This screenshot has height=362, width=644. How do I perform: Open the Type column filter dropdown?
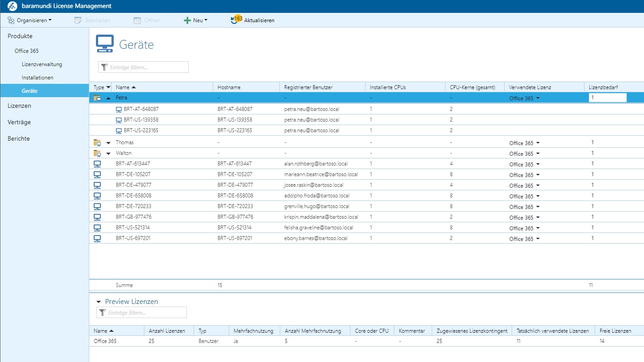coord(108,87)
